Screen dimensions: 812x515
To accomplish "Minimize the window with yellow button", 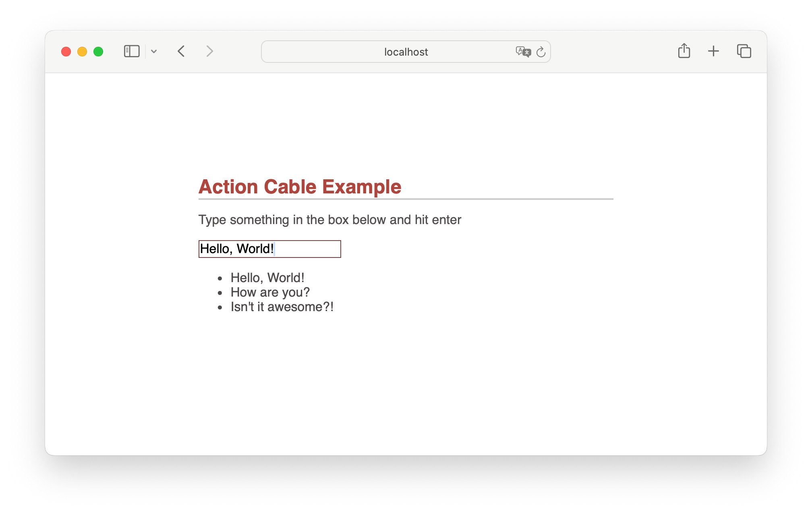I will pos(82,52).
